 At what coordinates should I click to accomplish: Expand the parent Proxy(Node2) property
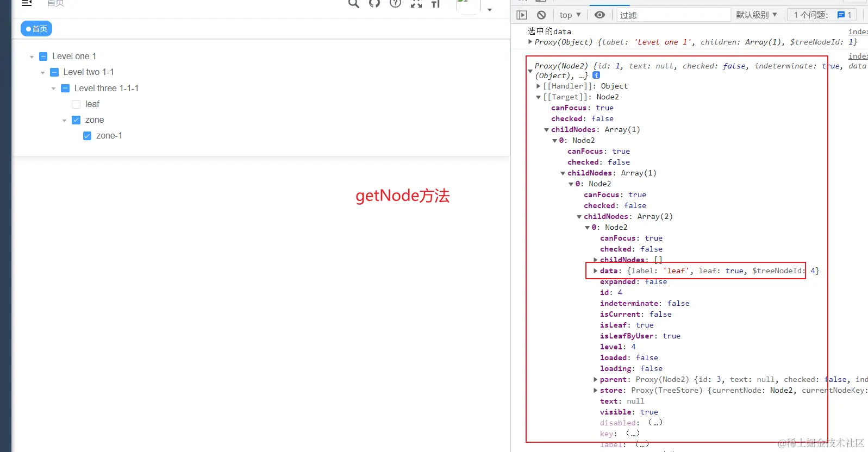[x=595, y=379]
